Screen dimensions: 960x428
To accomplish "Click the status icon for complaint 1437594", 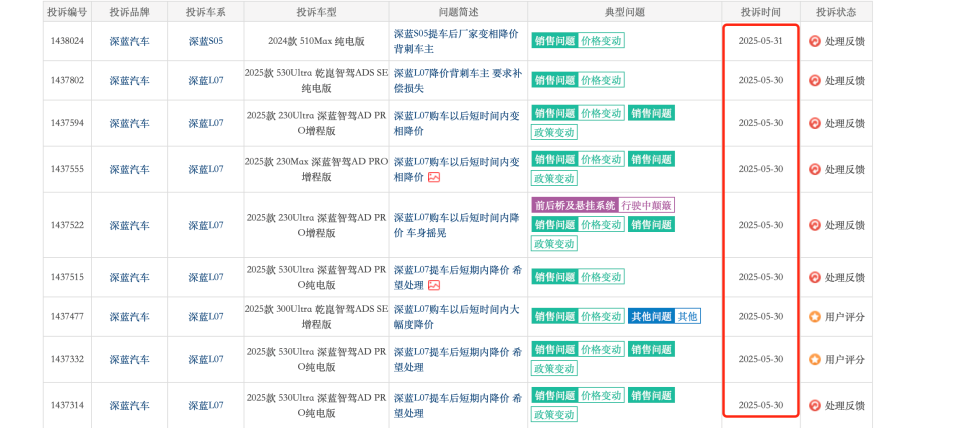I will (814, 123).
